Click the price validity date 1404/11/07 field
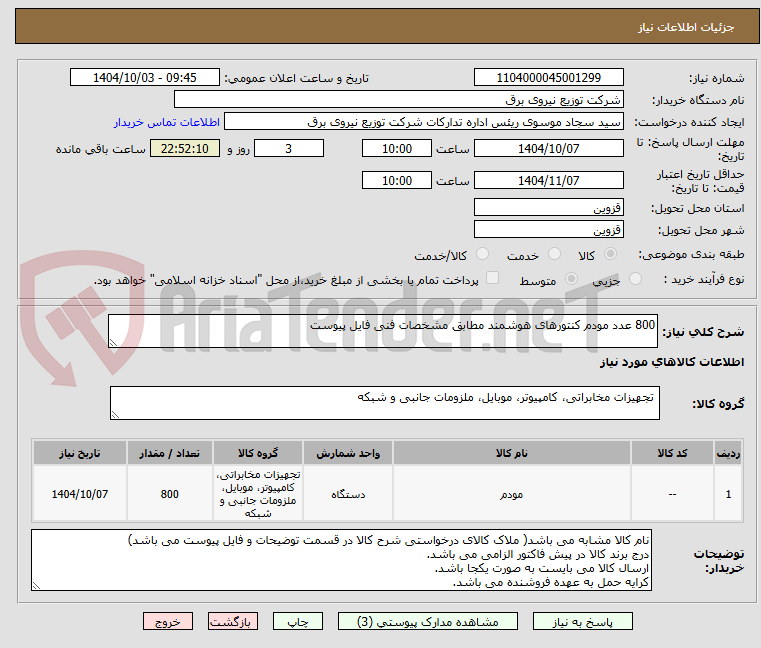The image size is (761, 648). pos(548,181)
